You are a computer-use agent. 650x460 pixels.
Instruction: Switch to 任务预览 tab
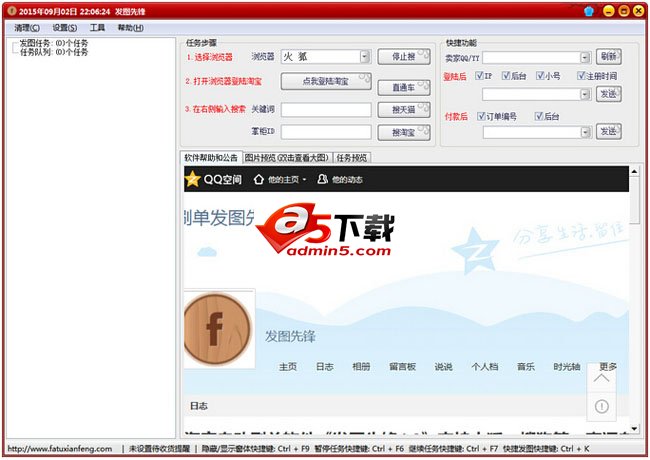[352, 158]
